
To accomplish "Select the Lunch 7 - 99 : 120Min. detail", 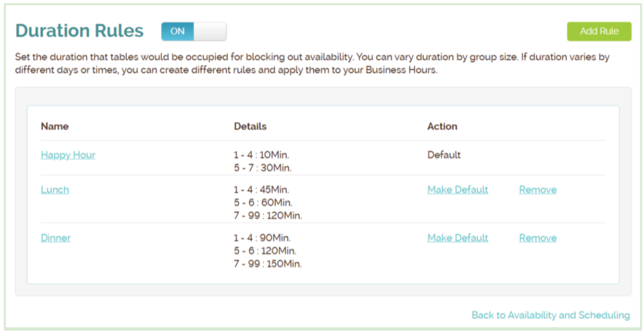I will [268, 216].
